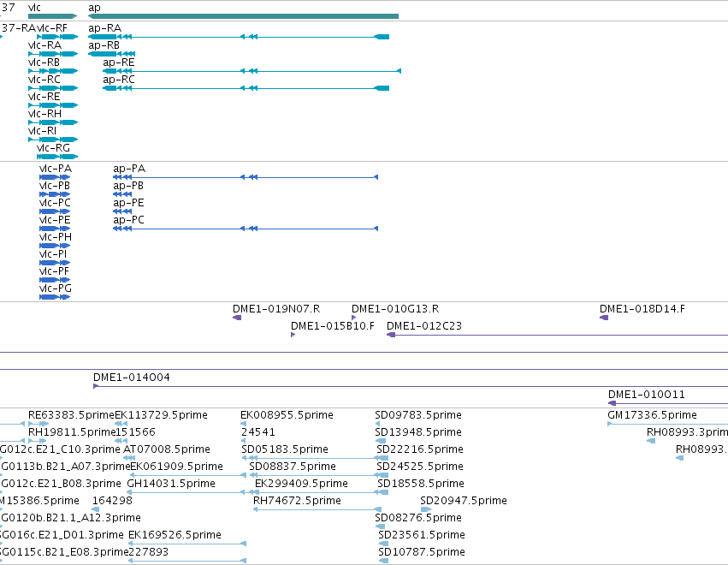Choose EST SD05183.5prime

285,449
